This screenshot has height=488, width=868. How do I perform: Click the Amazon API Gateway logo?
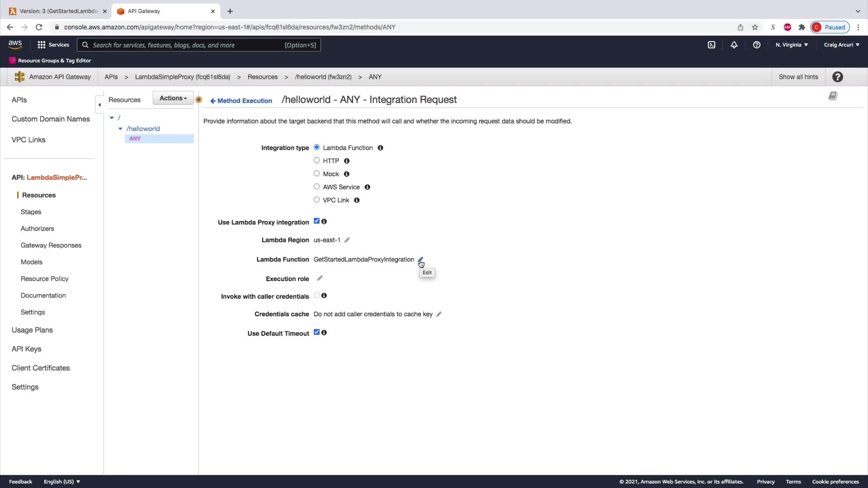tap(20, 77)
